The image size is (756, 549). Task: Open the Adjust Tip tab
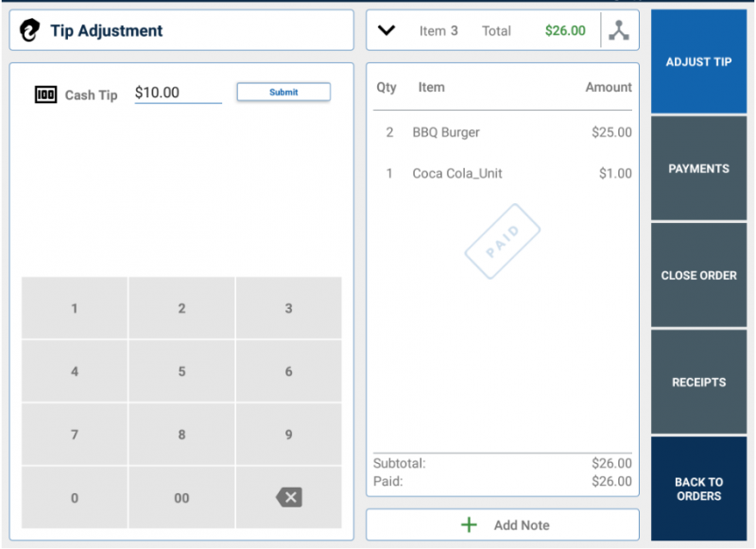698,61
